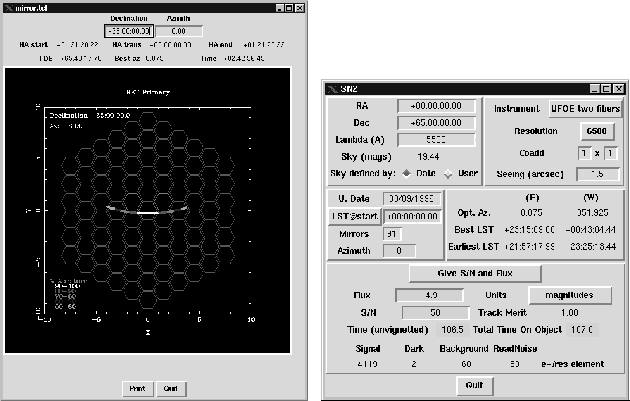Click the Flux input field

coord(430,295)
